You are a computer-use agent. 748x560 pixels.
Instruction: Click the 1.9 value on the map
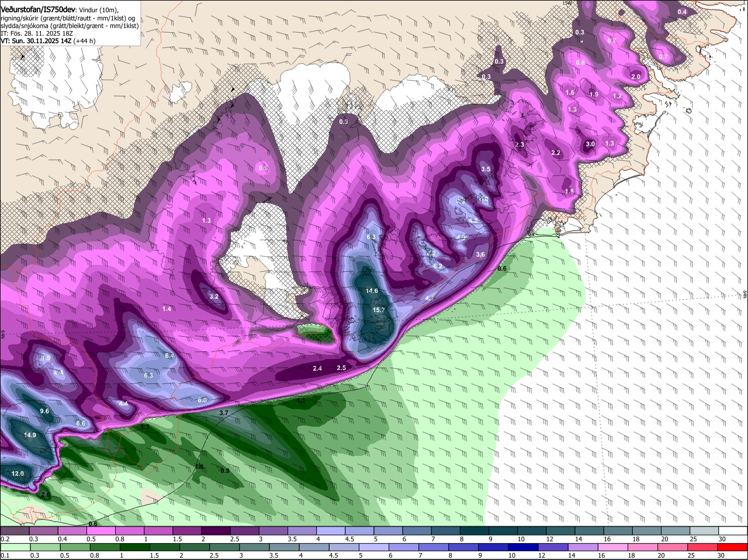tap(594, 95)
